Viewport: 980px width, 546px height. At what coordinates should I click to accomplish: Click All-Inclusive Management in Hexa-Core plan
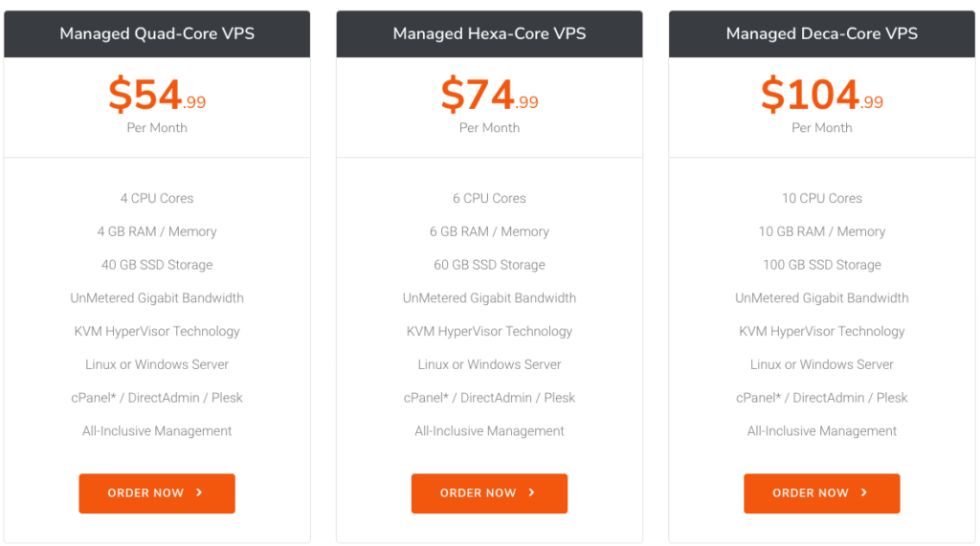(489, 431)
